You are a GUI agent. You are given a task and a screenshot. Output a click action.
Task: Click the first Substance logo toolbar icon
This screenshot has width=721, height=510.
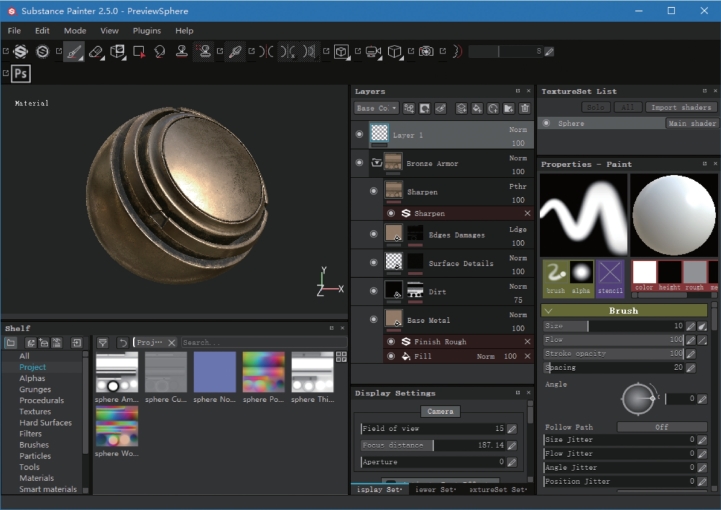(21, 52)
